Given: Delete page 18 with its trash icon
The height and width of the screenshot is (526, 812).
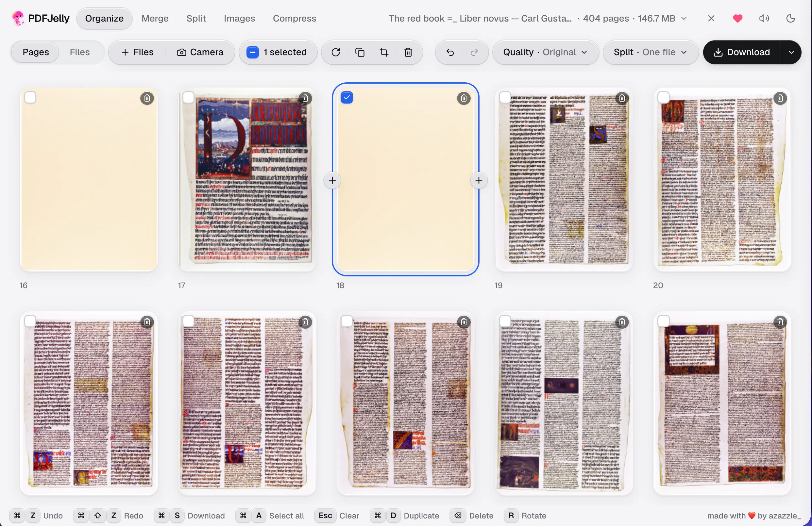Looking at the screenshot, I should point(464,99).
